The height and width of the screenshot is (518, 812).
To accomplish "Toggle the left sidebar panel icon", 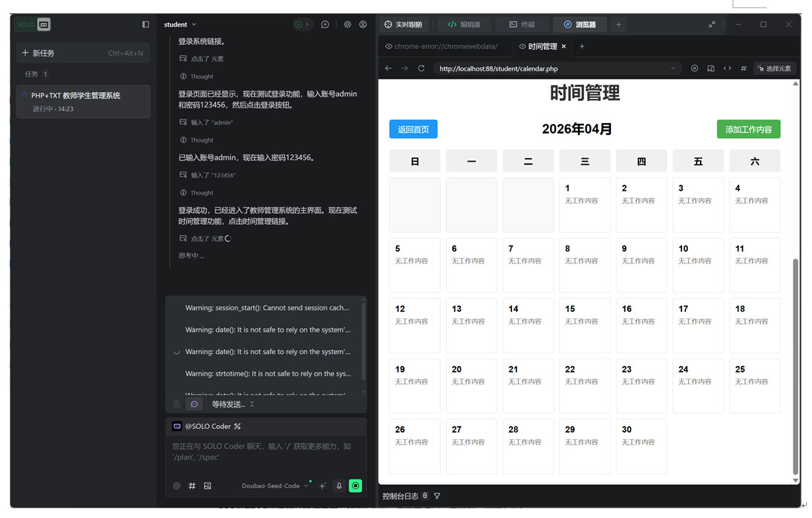I will [x=145, y=24].
